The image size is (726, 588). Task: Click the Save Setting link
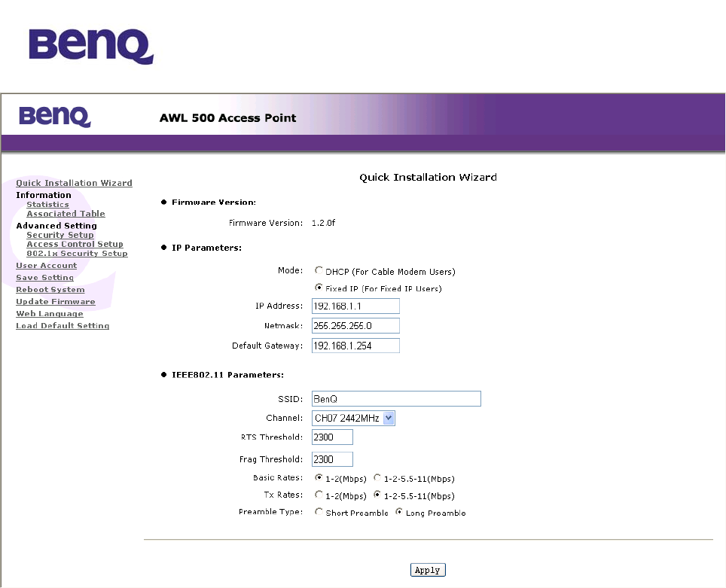pyautogui.click(x=45, y=277)
